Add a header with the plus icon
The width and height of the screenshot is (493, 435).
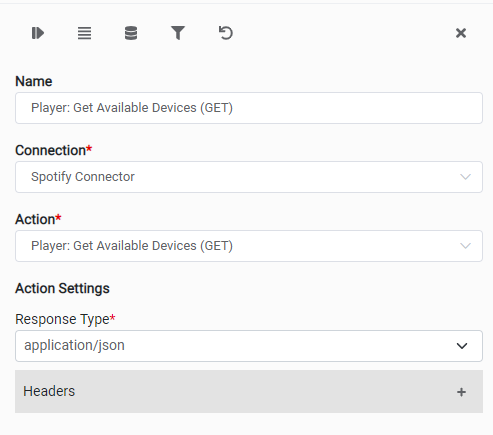(x=461, y=392)
